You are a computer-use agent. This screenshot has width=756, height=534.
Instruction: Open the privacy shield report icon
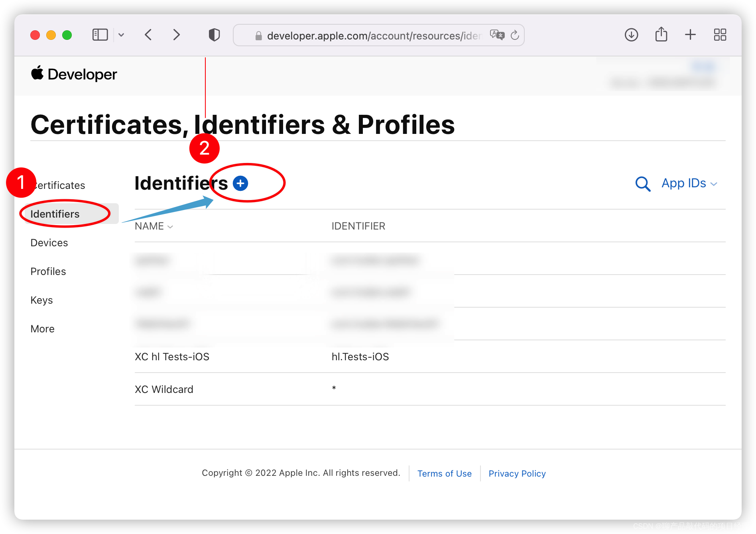[x=214, y=35]
